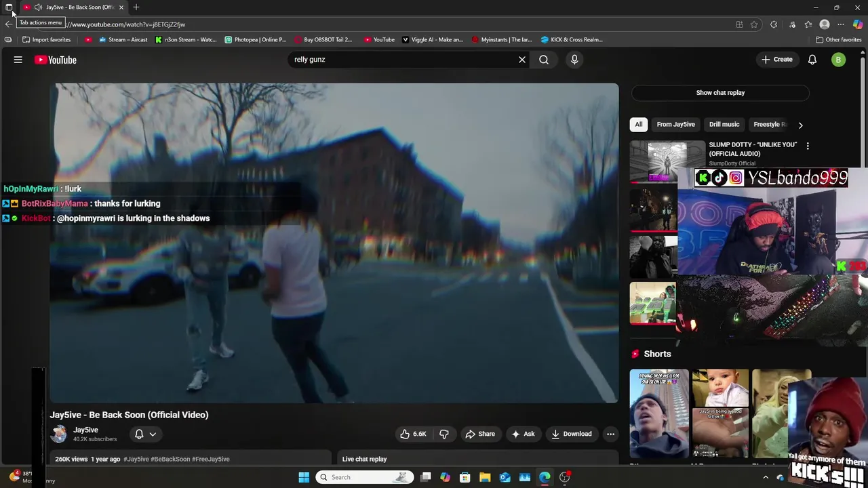Open Windows Start menu on taskbar
Image resolution: width=868 pixels, height=488 pixels.
click(304, 477)
